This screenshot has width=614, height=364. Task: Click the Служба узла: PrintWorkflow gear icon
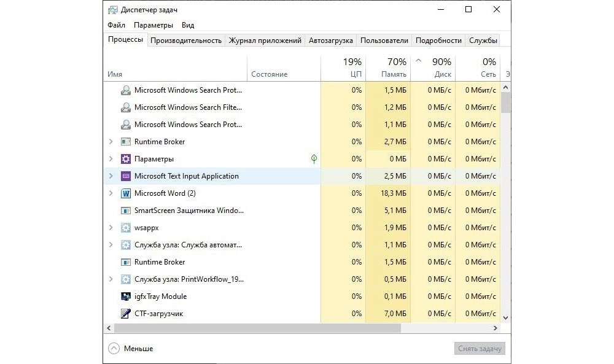coord(126,279)
